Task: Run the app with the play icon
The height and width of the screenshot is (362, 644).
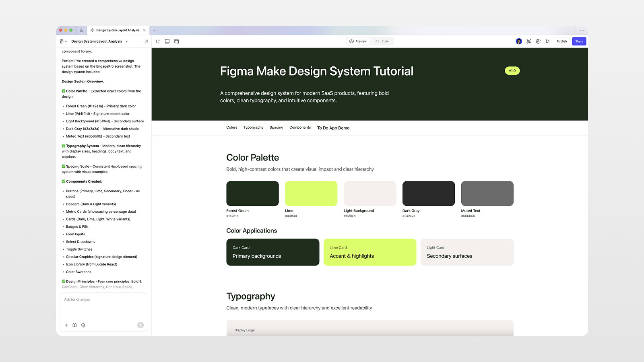Action: [x=547, y=41]
